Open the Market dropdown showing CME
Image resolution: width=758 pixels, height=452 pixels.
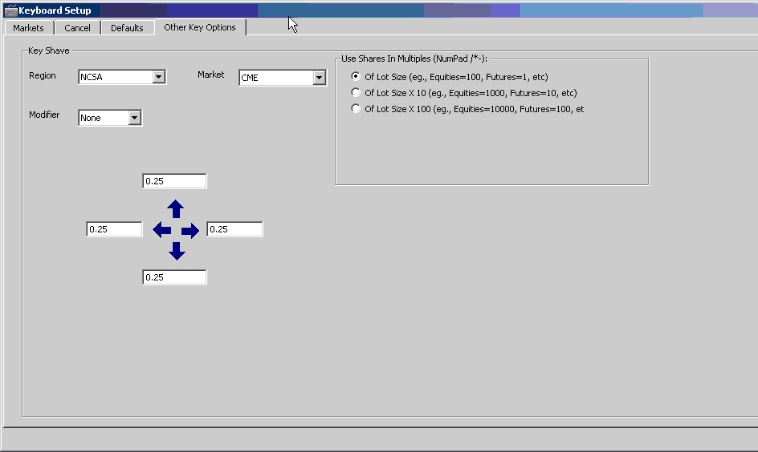click(319, 78)
